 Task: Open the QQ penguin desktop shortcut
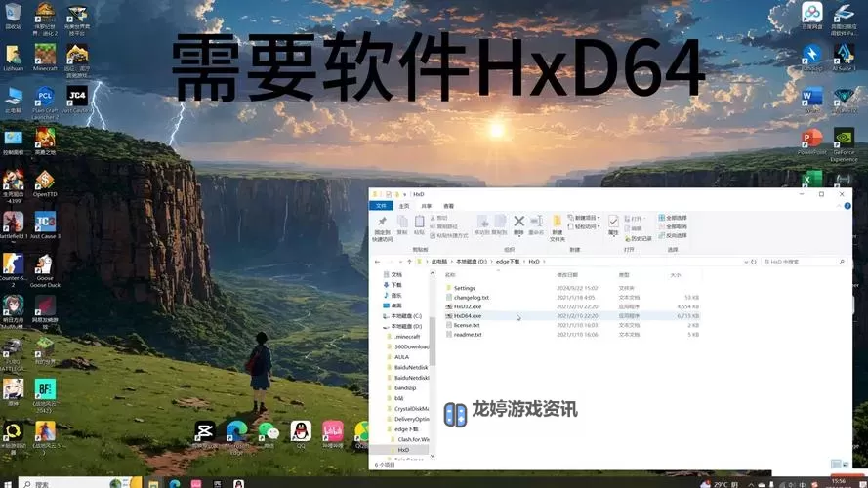tap(300, 431)
